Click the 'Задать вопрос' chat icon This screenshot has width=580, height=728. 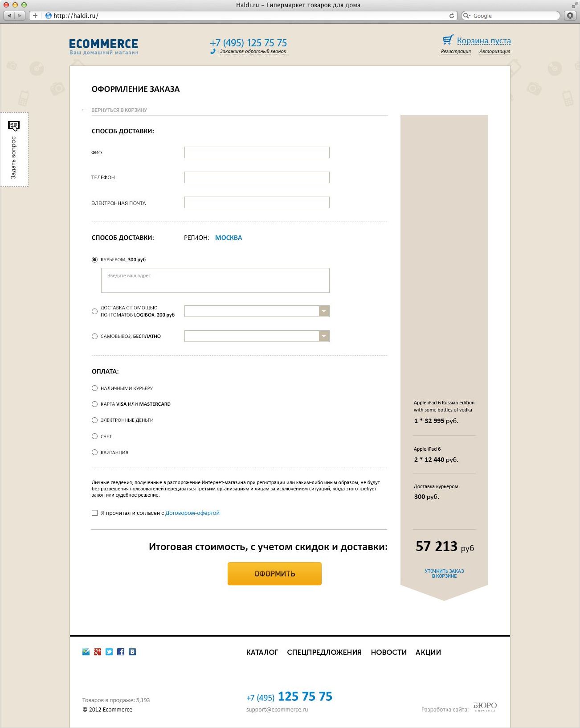click(x=14, y=126)
